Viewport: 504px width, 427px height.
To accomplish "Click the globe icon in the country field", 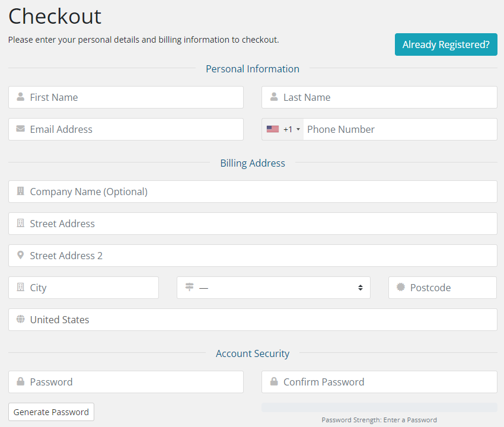I will click(x=21, y=320).
